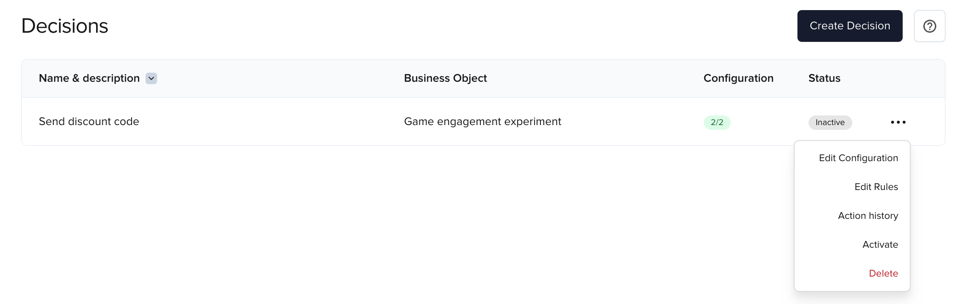The height and width of the screenshot is (304, 980).
Task: Select Edit Configuration from the menu
Action: coord(858,158)
